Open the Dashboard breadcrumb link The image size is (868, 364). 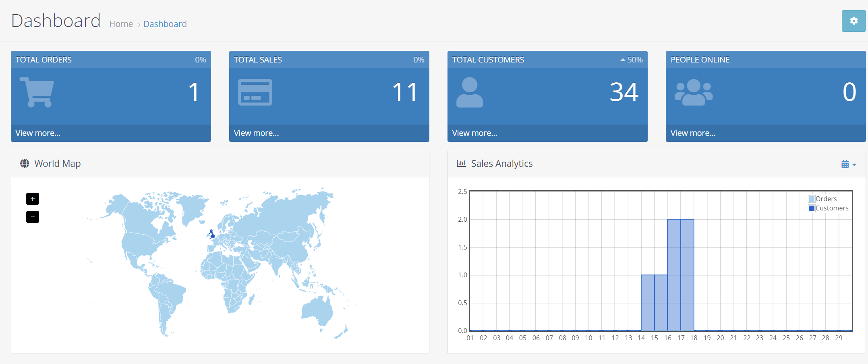[165, 24]
